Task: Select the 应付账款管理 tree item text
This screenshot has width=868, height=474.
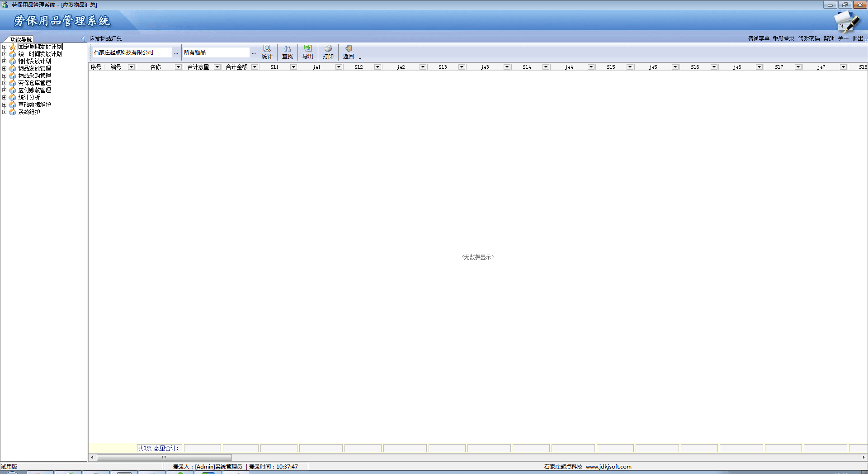Action: [34, 90]
